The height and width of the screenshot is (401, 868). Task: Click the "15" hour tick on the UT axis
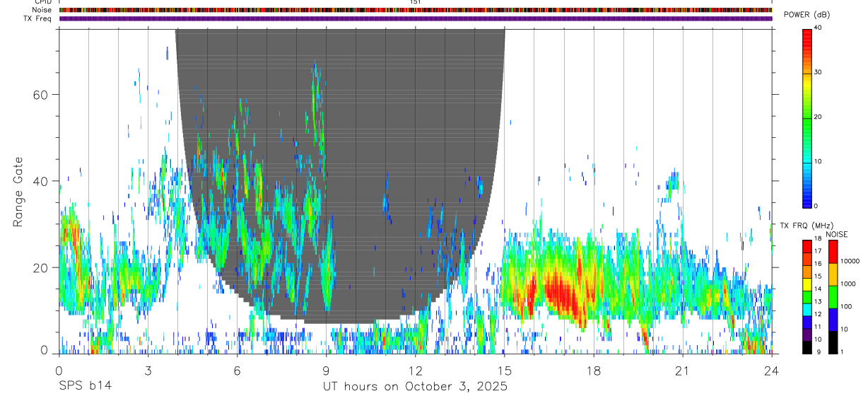504,371
